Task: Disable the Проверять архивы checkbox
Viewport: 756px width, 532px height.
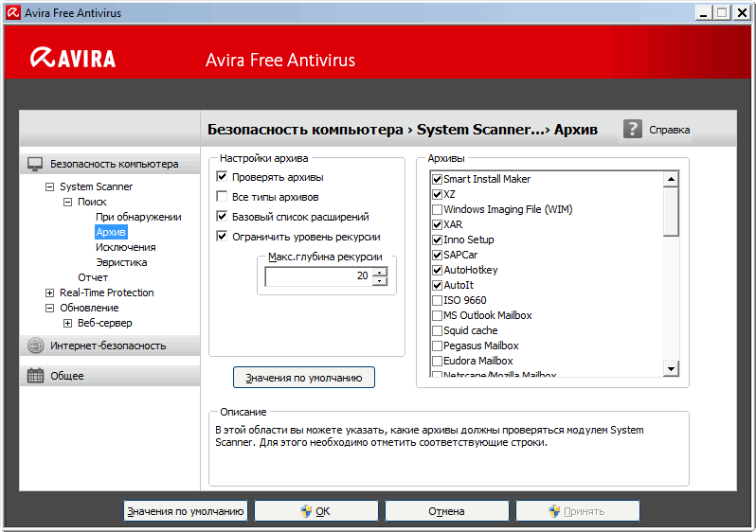Action: pos(222,177)
